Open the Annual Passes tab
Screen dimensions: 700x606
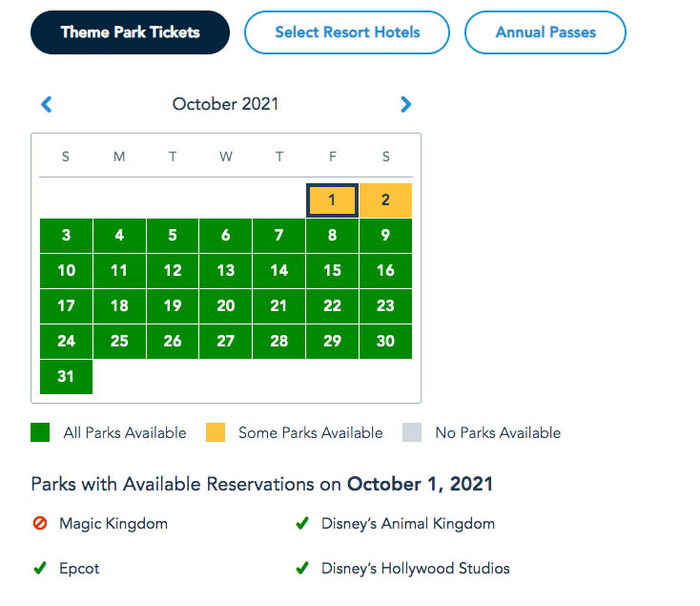[546, 32]
